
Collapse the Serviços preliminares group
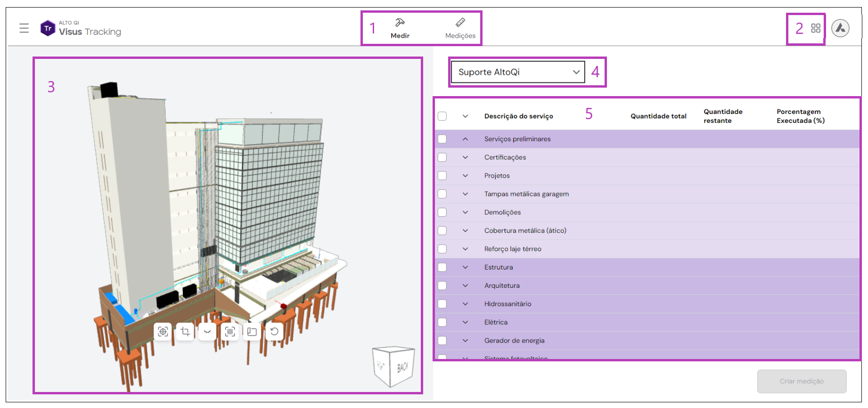click(465, 139)
